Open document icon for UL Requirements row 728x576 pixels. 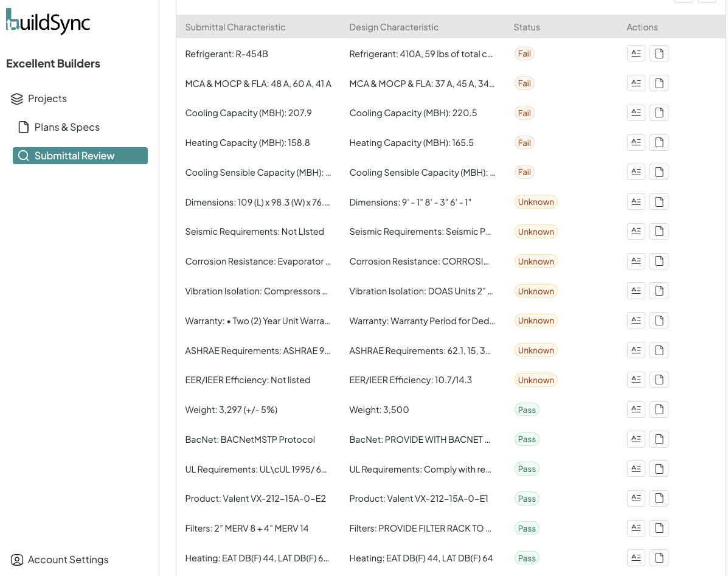[x=659, y=469]
